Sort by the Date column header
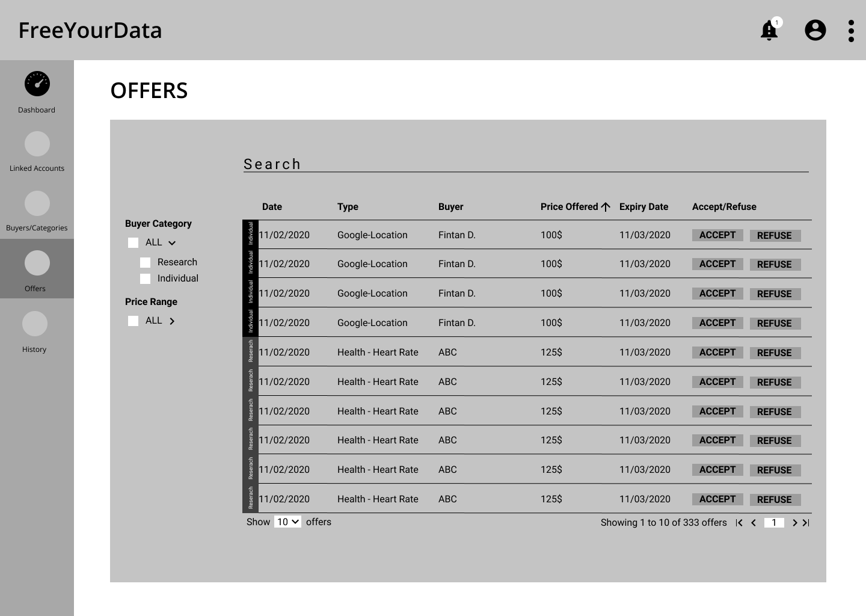This screenshot has height=616, width=866. click(272, 207)
